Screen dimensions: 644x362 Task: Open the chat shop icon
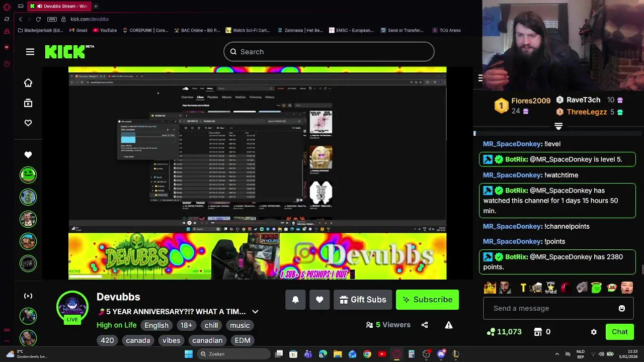click(x=538, y=332)
